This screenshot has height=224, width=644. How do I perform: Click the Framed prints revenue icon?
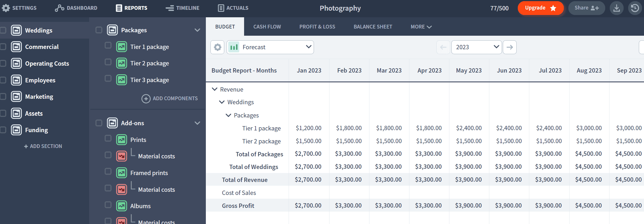tap(122, 173)
